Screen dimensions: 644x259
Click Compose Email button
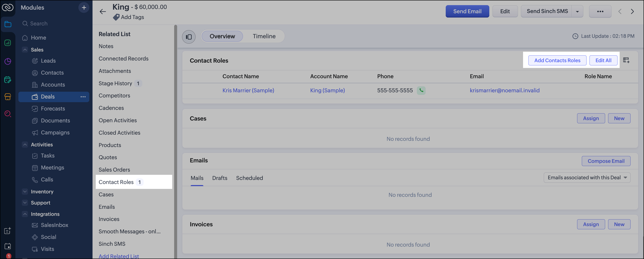(x=606, y=161)
